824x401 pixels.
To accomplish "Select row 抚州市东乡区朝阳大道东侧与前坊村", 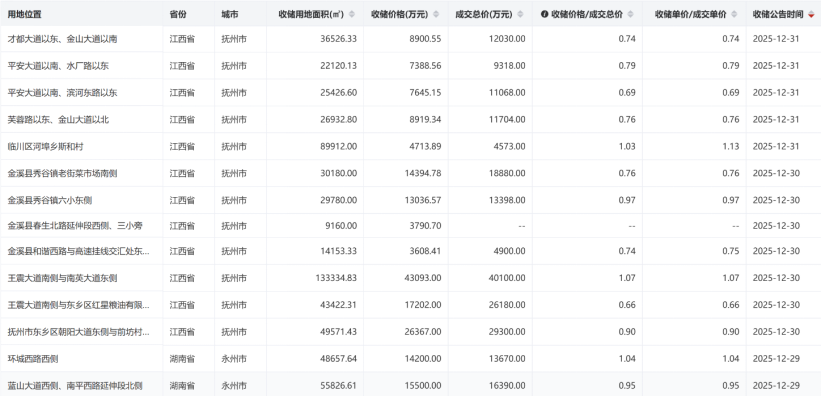I will pyautogui.click(x=412, y=332).
